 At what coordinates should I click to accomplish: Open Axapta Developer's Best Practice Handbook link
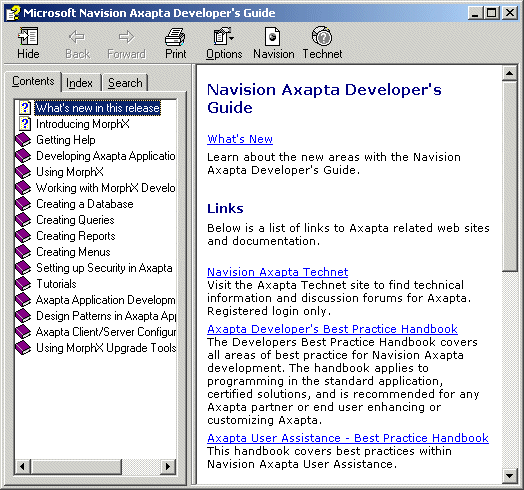(332, 329)
